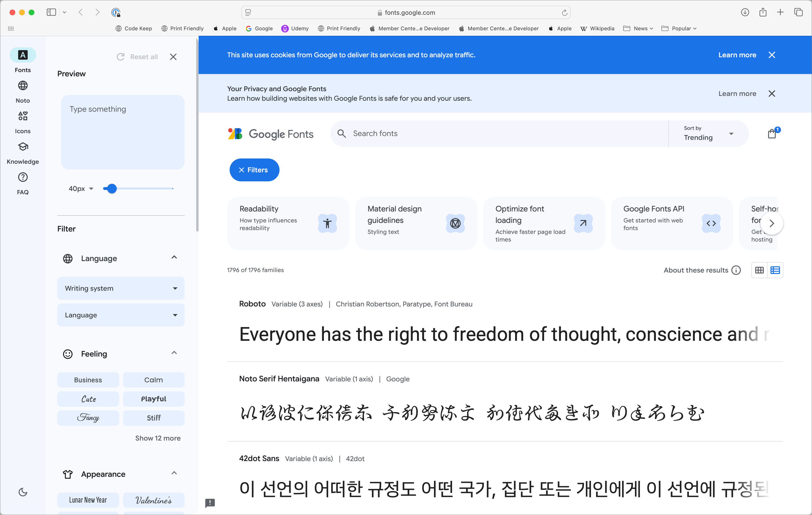Drag the 40px font size slider

tap(111, 188)
